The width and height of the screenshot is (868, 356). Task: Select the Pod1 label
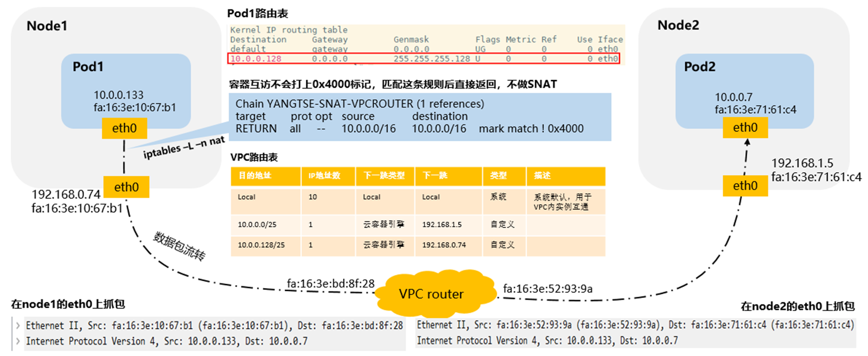pos(88,67)
